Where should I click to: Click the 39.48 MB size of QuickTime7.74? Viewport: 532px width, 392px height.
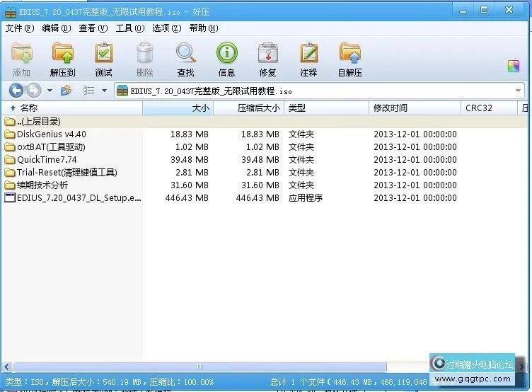pyautogui.click(x=190, y=159)
